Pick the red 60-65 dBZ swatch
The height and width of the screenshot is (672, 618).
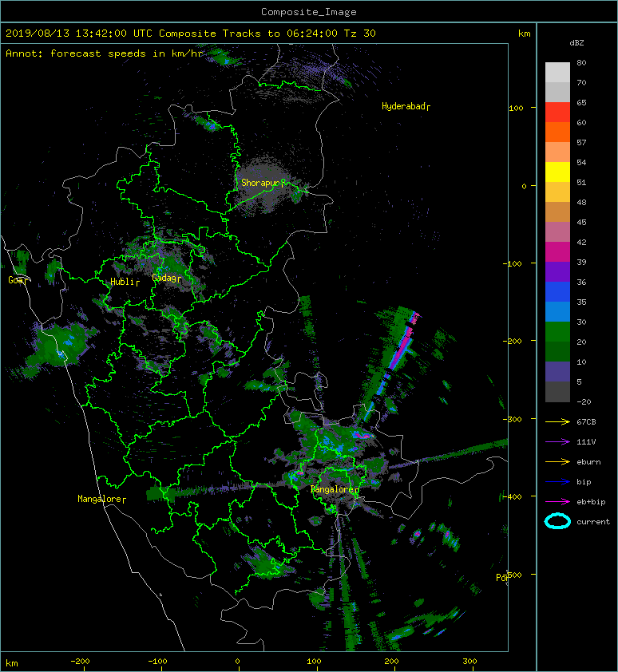[x=557, y=113]
